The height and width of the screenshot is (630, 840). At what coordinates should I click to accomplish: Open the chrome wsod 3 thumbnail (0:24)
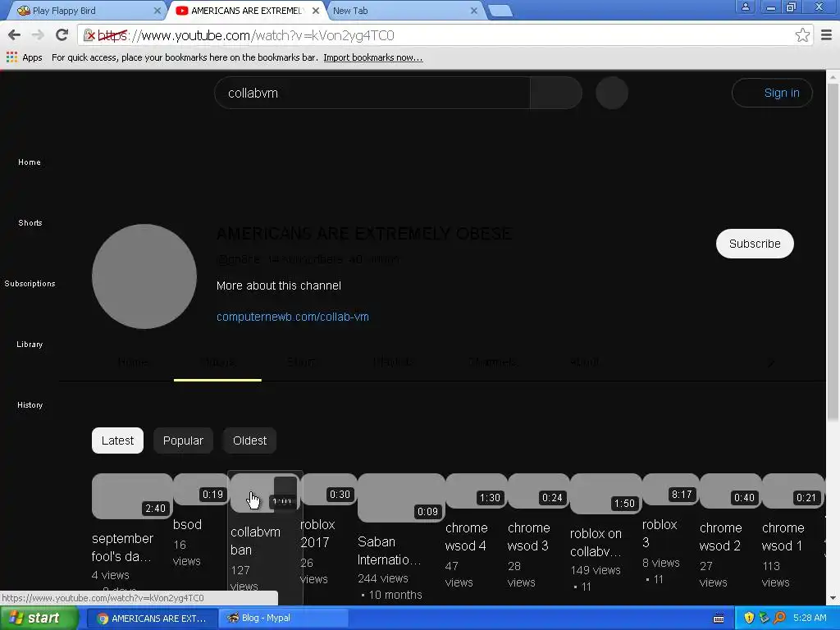point(538,491)
